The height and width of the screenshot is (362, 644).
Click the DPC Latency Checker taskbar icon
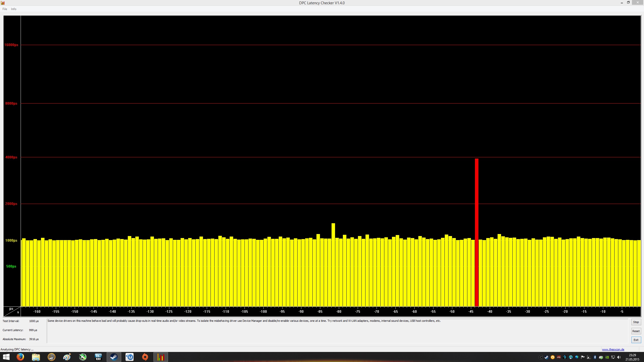click(x=161, y=357)
